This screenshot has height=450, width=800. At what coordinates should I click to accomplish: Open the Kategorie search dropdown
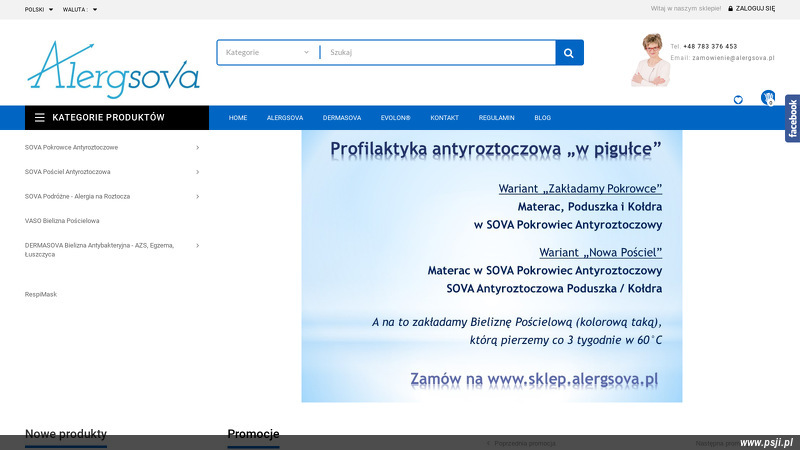(x=267, y=53)
